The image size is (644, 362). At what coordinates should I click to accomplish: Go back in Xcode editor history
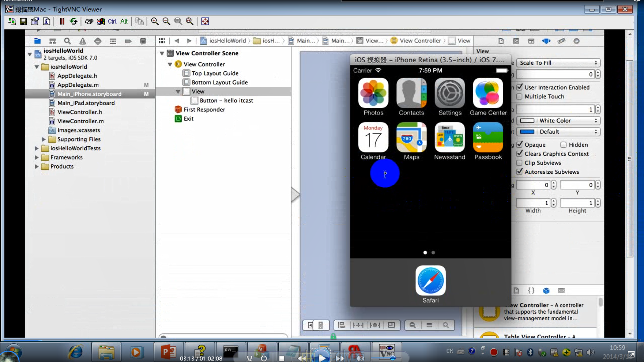[177, 41]
